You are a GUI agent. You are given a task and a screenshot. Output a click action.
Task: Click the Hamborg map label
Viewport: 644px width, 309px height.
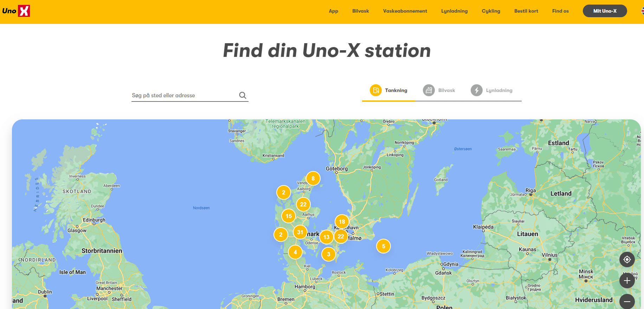(x=305, y=287)
